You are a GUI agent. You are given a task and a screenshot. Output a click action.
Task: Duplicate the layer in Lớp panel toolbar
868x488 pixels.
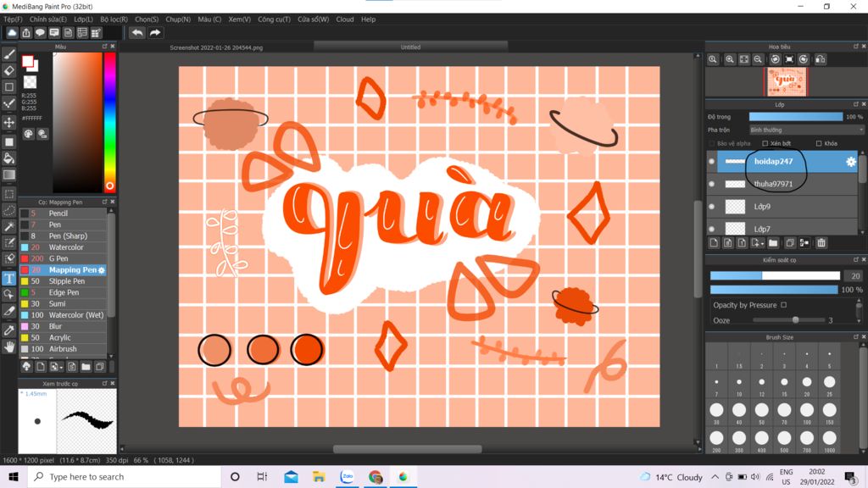pos(790,243)
